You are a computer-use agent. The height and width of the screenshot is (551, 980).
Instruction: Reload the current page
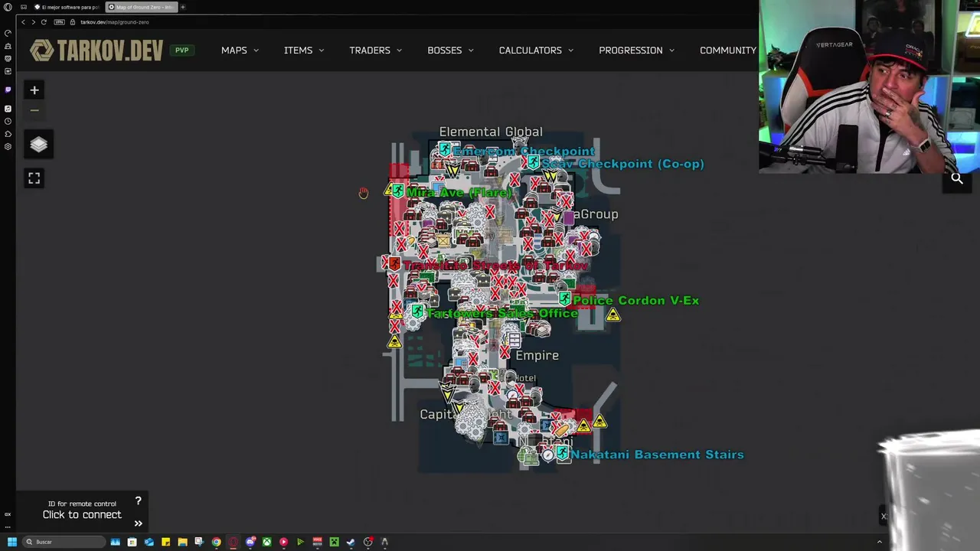point(44,22)
